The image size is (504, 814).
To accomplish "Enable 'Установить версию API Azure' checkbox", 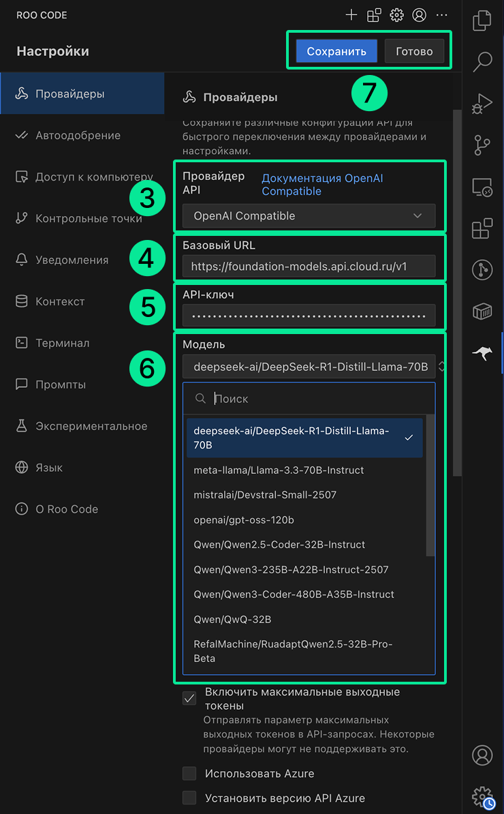I will tap(189, 798).
